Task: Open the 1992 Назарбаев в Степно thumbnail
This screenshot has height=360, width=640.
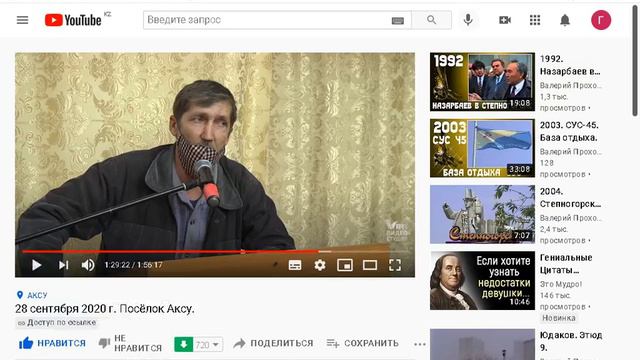Action: click(x=482, y=82)
